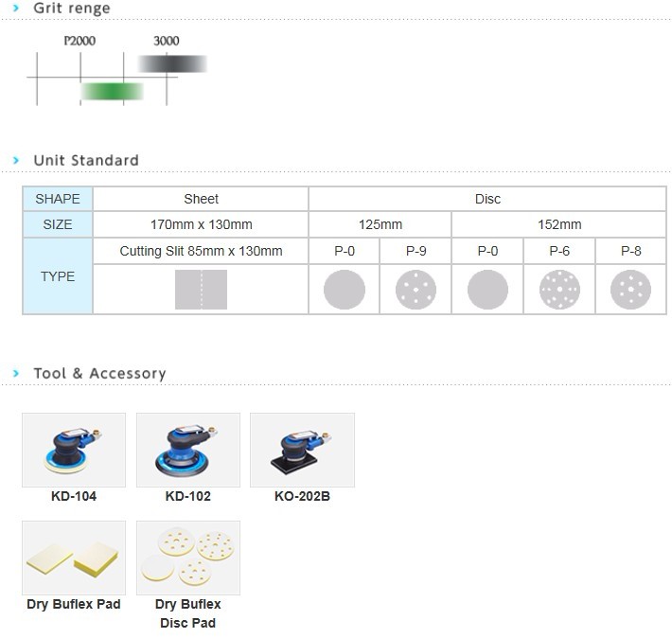The image size is (672, 638).
Task: Click the green grit range bar
Action: 112,91
